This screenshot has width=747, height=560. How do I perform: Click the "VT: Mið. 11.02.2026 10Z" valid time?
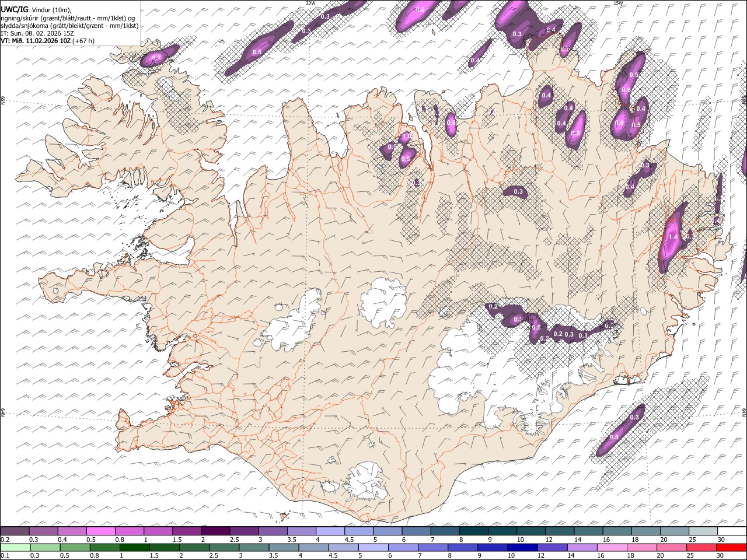(x=36, y=41)
